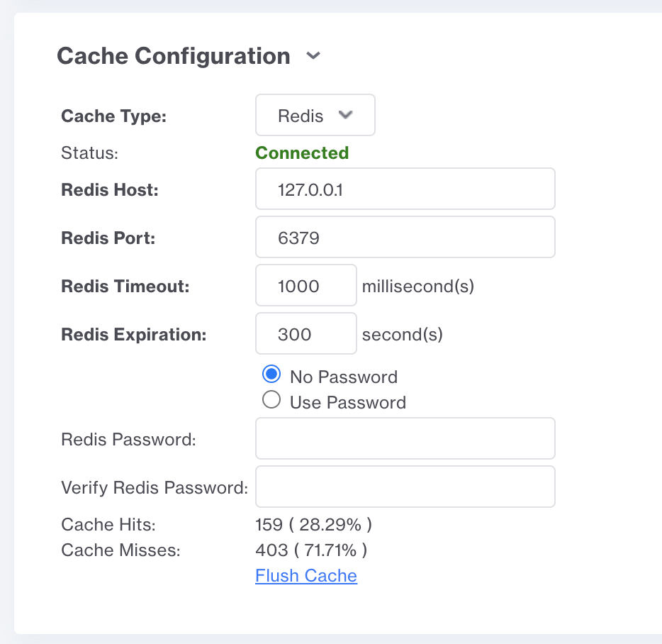Click the Redis Expiration seconds box
This screenshot has width=662, height=644.
pyautogui.click(x=305, y=333)
